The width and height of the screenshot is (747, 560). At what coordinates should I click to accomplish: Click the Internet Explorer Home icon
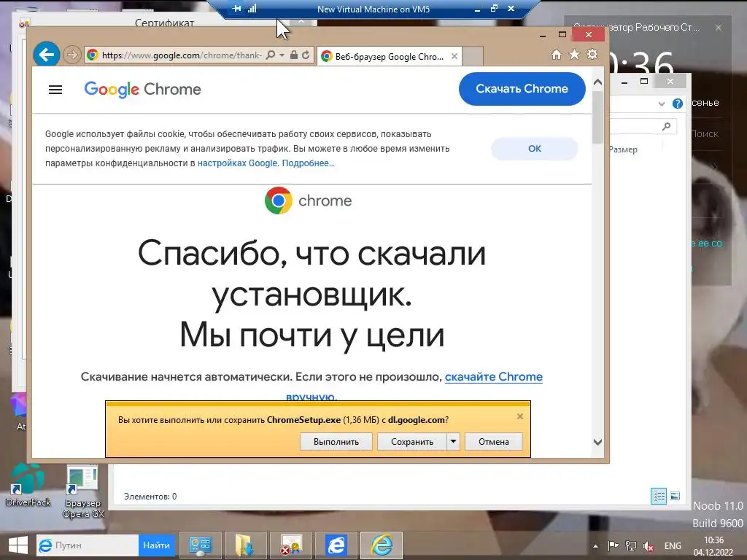coord(557,55)
